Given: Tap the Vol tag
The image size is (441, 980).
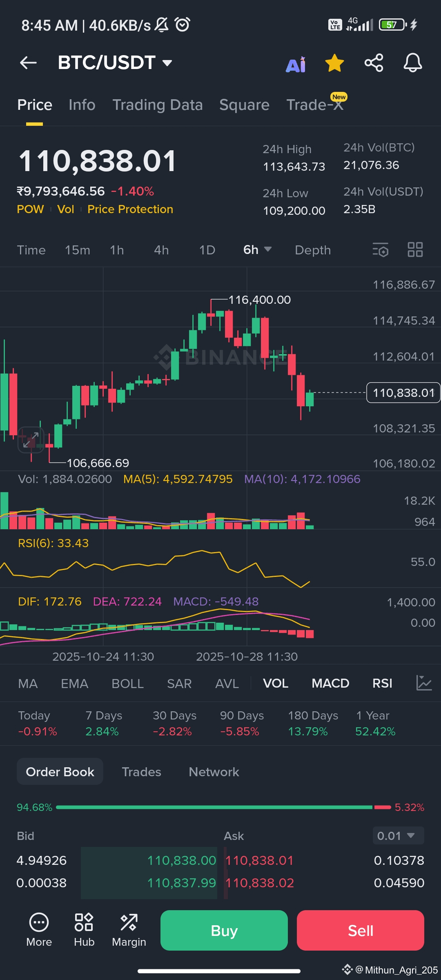Looking at the screenshot, I should tap(66, 209).
